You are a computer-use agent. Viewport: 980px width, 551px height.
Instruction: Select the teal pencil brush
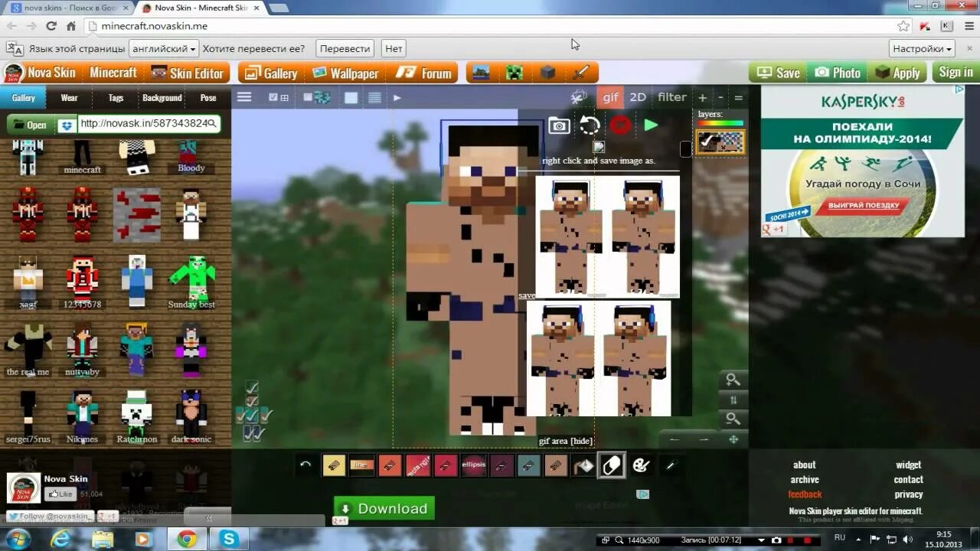click(528, 465)
